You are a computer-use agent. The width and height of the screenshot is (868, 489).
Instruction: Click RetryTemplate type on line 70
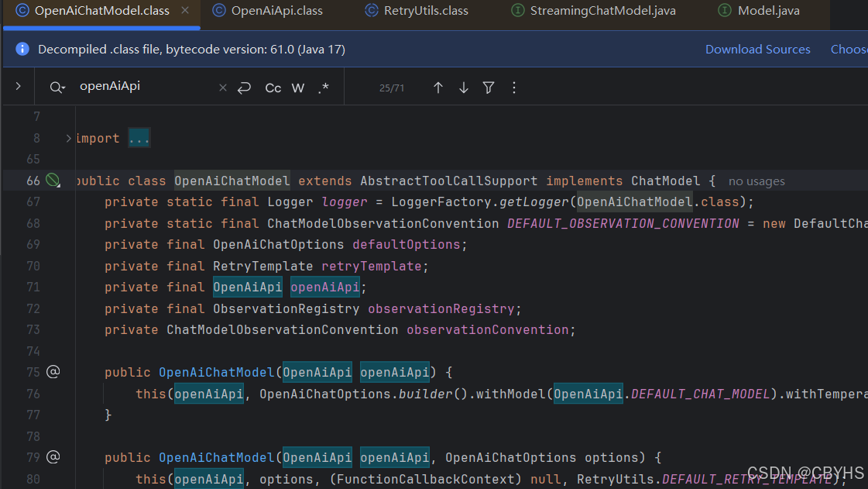pos(263,267)
